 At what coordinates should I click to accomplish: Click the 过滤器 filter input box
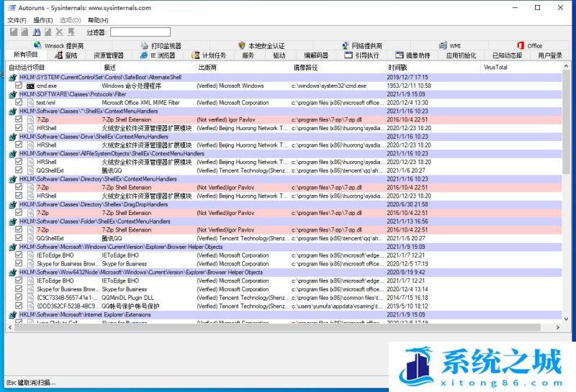(x=140, y=32)
